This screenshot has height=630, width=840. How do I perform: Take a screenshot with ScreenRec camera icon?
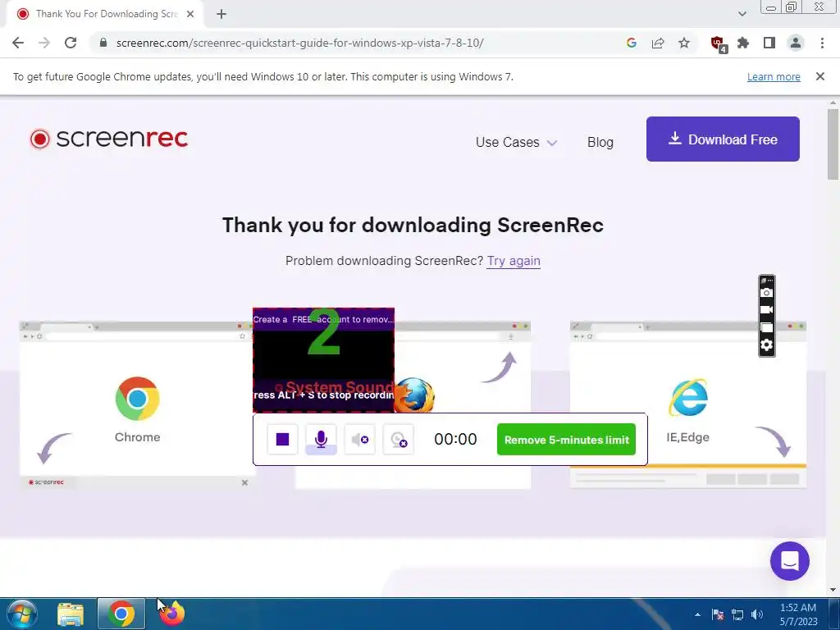tap(767, 293)
